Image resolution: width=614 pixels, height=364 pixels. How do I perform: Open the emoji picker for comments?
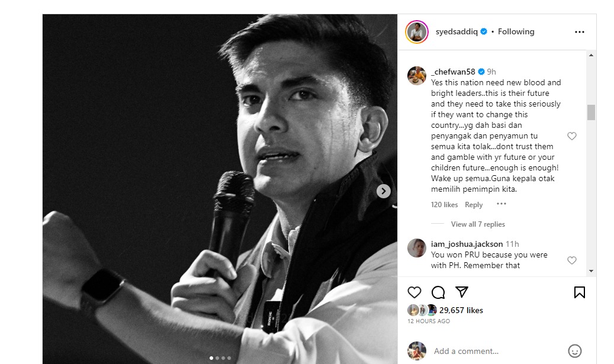(x=574, y=351)
